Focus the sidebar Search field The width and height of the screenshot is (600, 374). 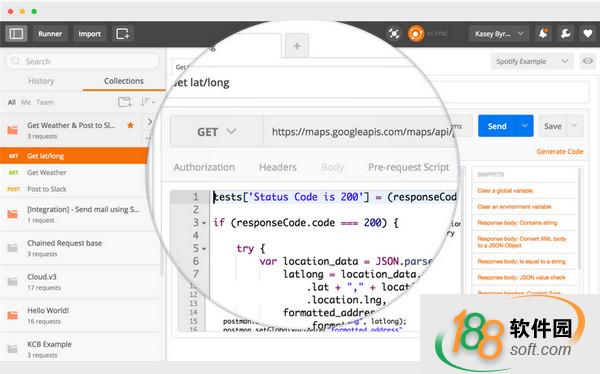tap(82, 61)
